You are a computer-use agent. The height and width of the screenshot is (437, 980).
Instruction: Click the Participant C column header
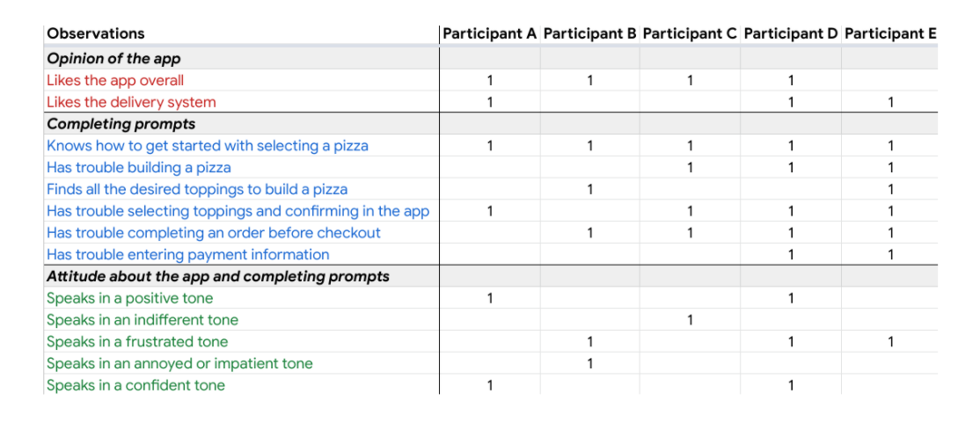[x=690, y=34]
